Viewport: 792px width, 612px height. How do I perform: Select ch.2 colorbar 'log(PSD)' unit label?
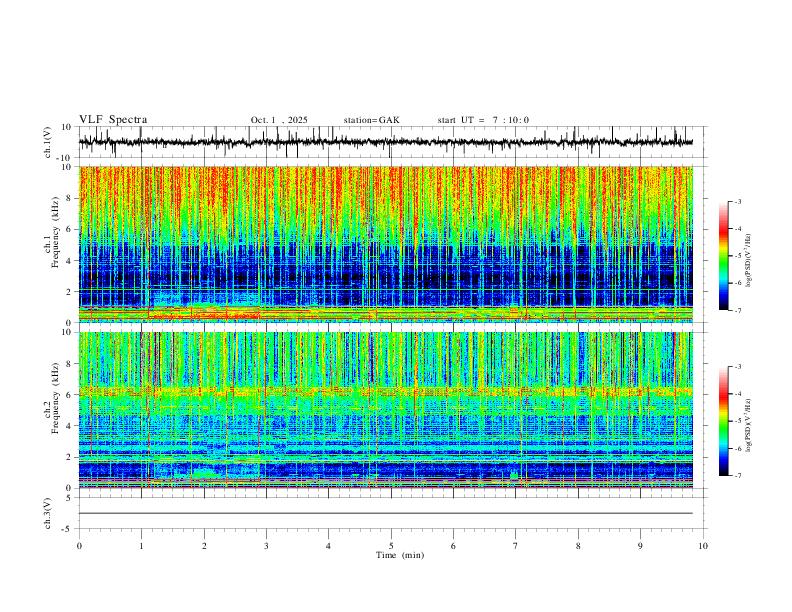tap(749, 425)
